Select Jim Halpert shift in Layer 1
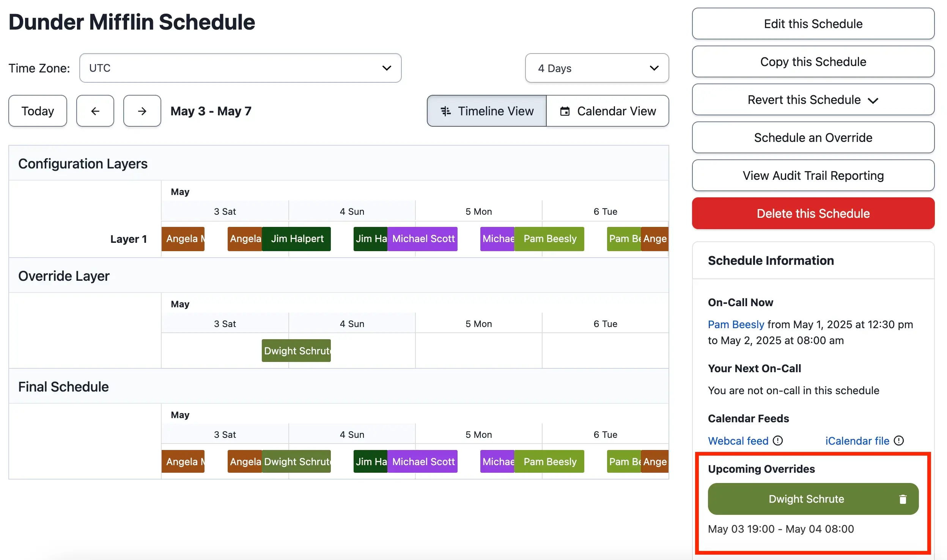 coord(296,239)
